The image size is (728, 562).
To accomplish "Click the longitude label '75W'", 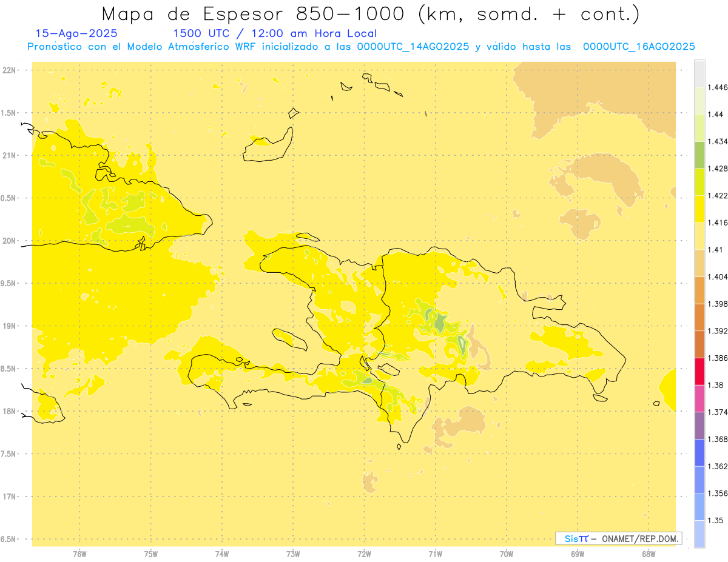I will [x=151, y=554].
